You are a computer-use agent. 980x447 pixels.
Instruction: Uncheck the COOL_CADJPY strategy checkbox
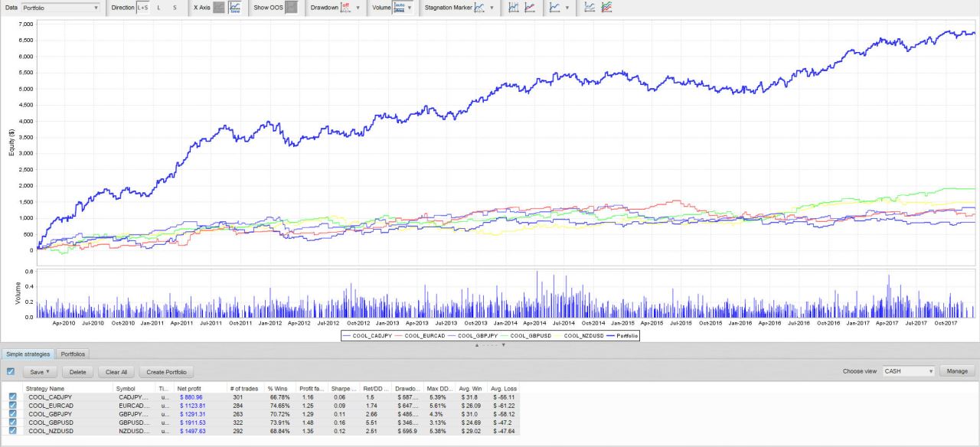point(12,397)
